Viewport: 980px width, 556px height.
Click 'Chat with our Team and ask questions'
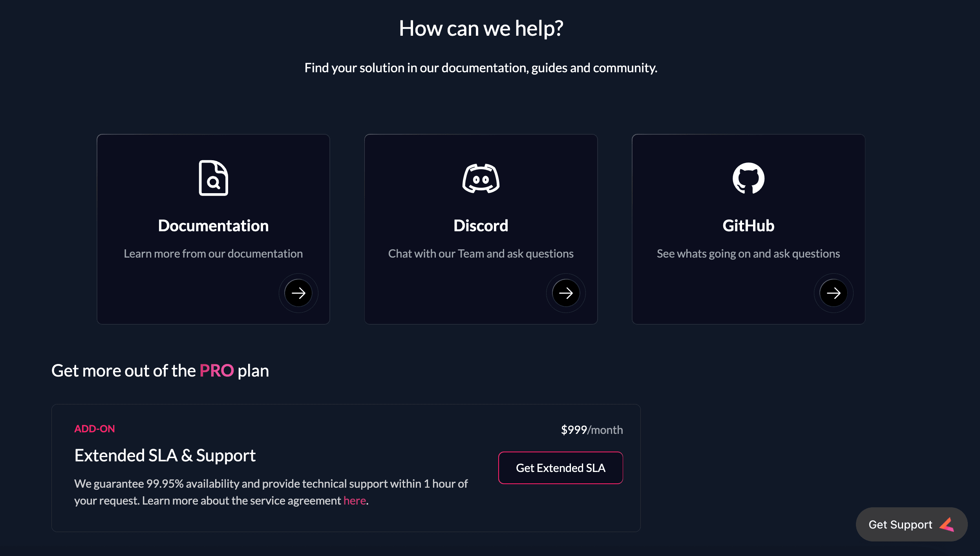pyautogui.click(x=481, y=254)
